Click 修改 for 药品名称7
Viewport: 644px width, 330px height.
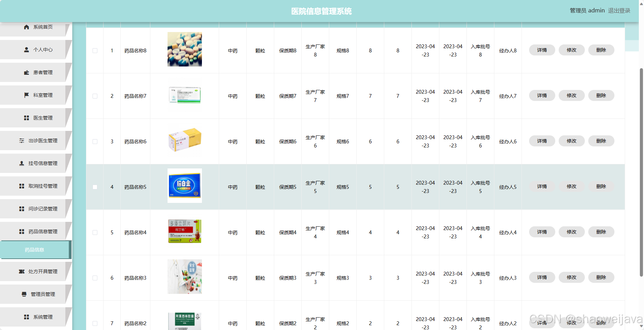tap(571, 95)
